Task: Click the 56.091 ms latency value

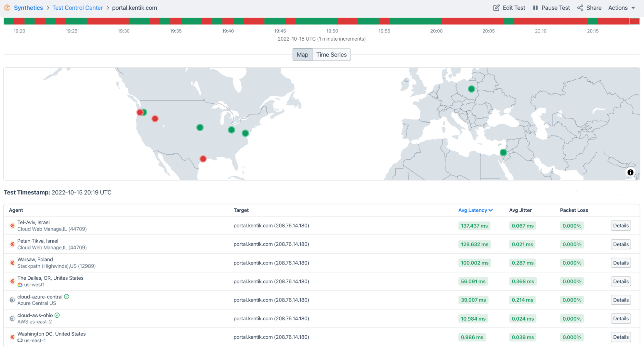Action: [x=473, y=282]
